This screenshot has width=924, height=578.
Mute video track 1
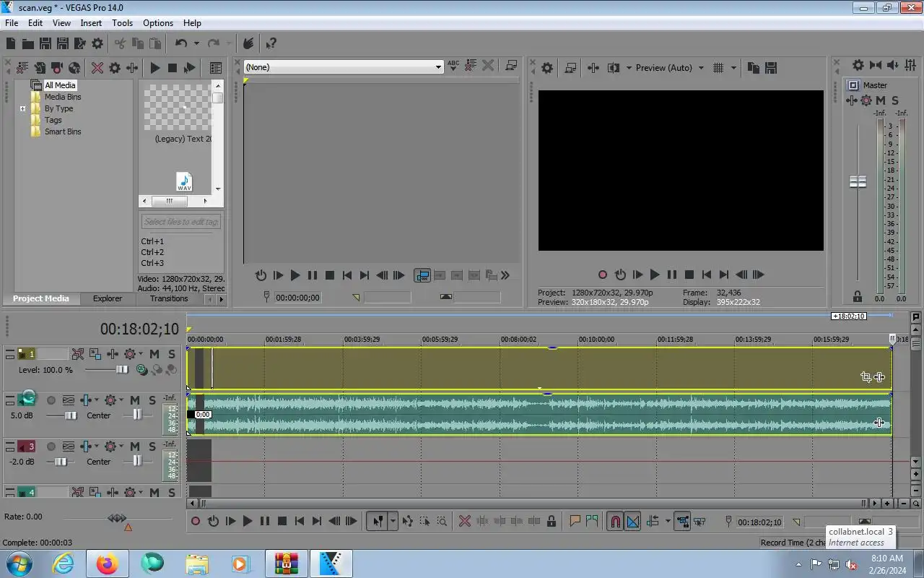click(x=154, y=354)
